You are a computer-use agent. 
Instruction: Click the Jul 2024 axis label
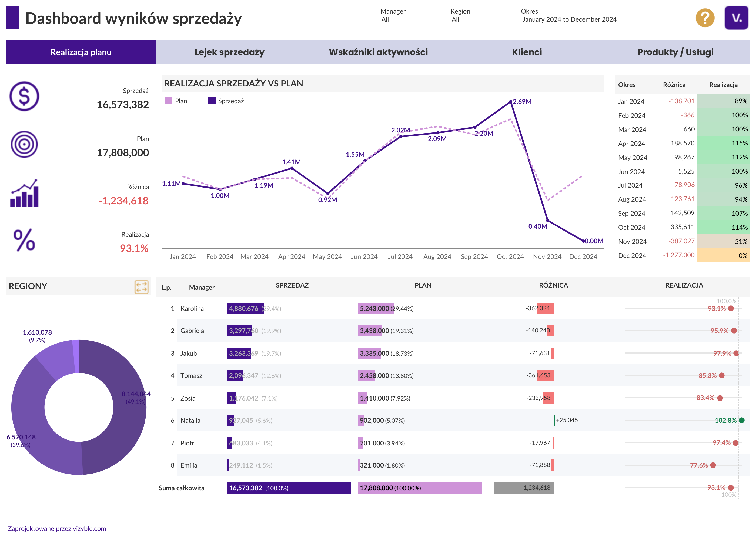point(400,257)
